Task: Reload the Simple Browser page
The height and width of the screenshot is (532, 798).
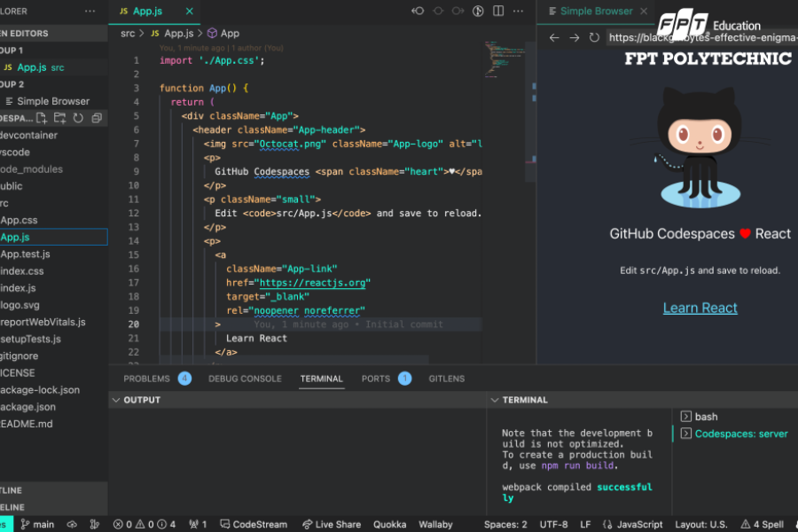Action: click(594, 37)
